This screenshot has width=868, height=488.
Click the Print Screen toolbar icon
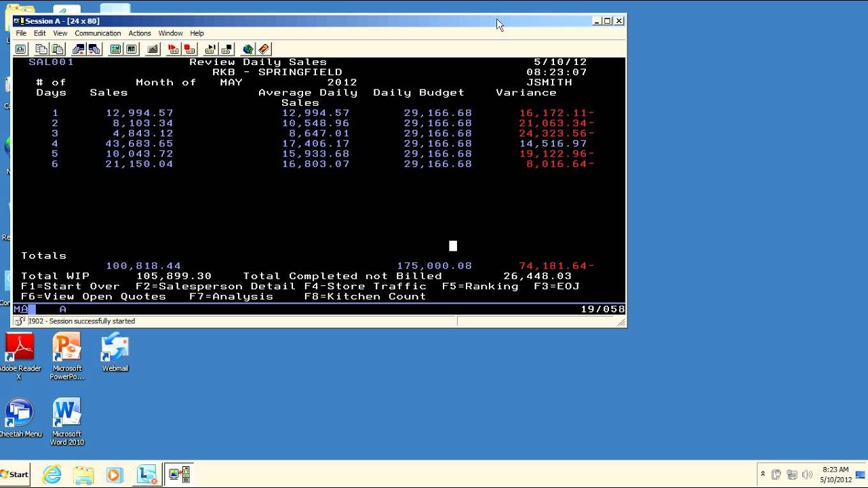pyautogui.click(x=20, y=49)
